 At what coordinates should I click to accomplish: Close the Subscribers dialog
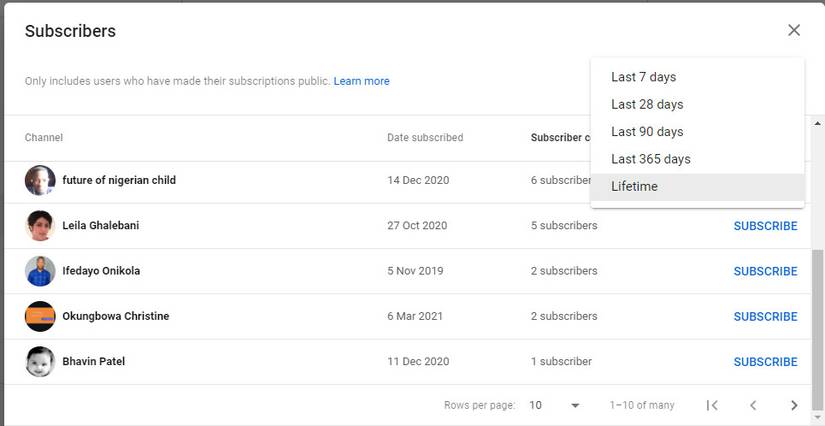click(794, 31)
